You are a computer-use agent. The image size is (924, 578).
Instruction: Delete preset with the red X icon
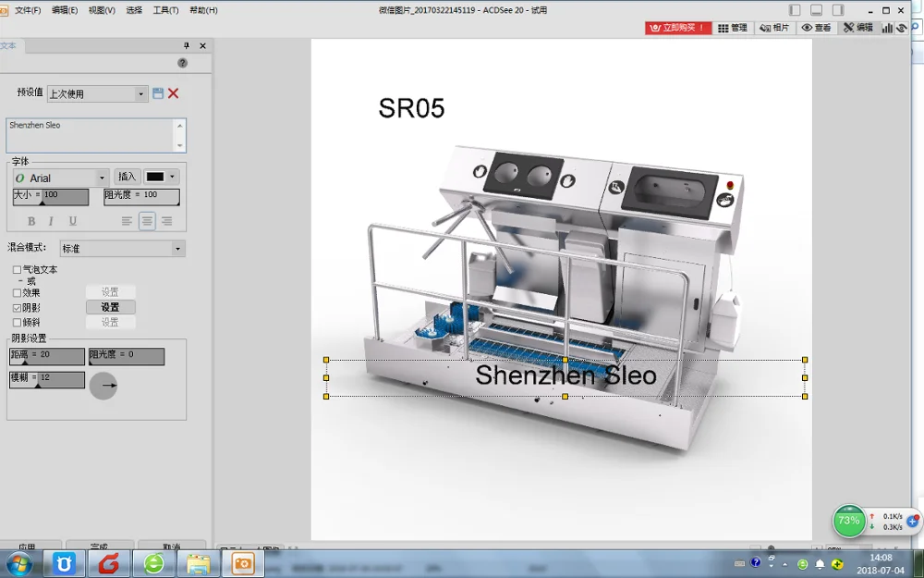click(173, 93)
